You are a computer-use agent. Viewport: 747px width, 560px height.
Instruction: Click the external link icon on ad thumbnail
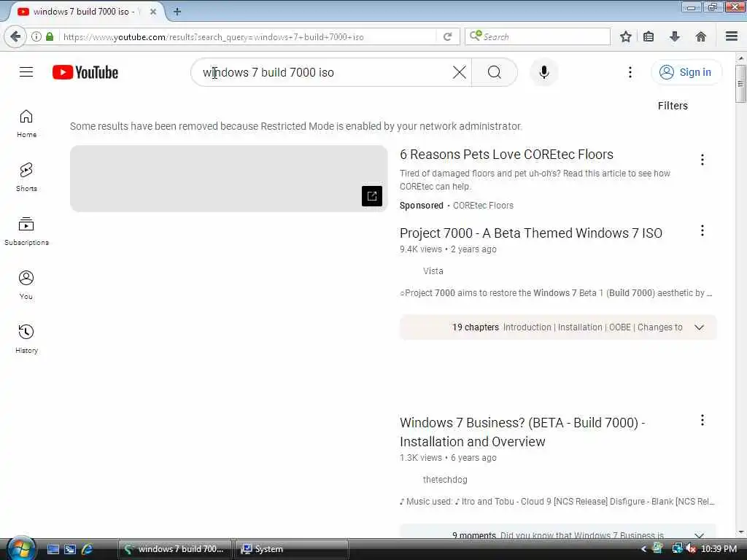371,195
